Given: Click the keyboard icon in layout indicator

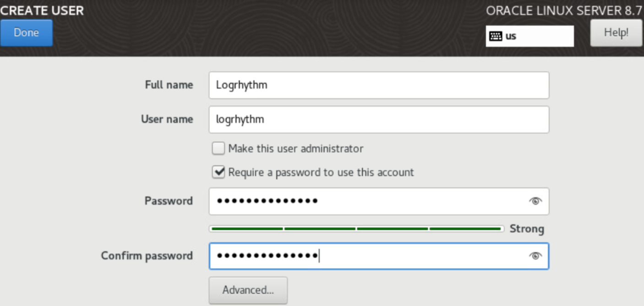Looking at the screenshot, I should pos(496,36).
